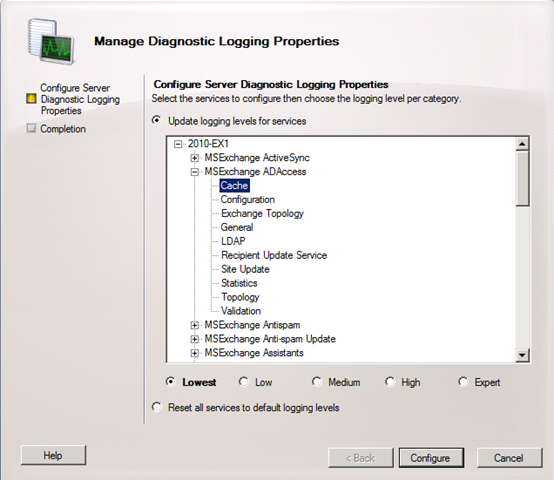Select the Recipient Update Service category
The image size is (554, 480).
274,255
